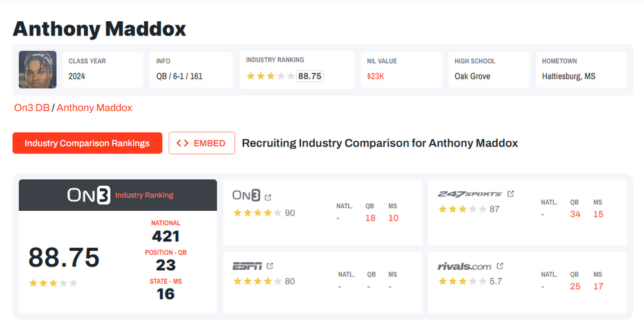Select the On3 QB rank 18
Screen dimensions: 644x325
pos(370,218)
